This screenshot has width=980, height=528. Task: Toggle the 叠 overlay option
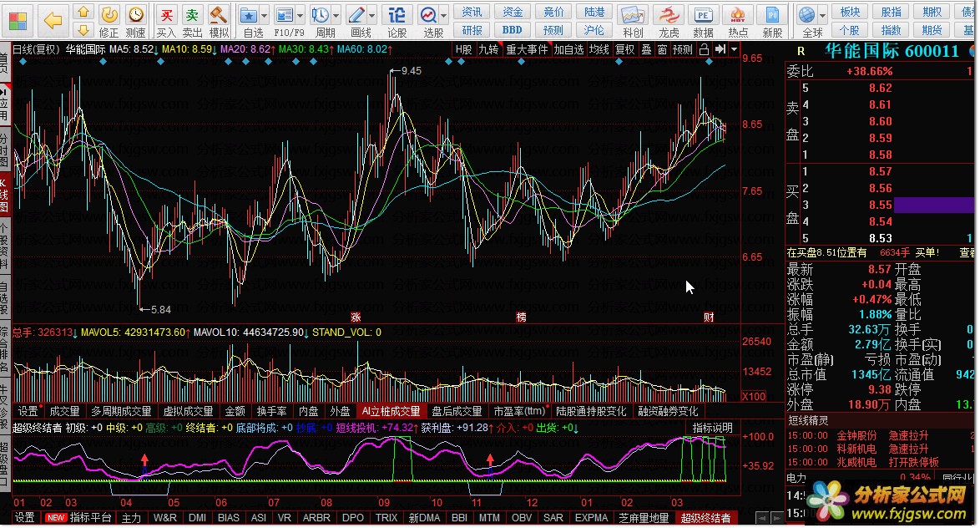pyautogui.click(x=646, y=49)
